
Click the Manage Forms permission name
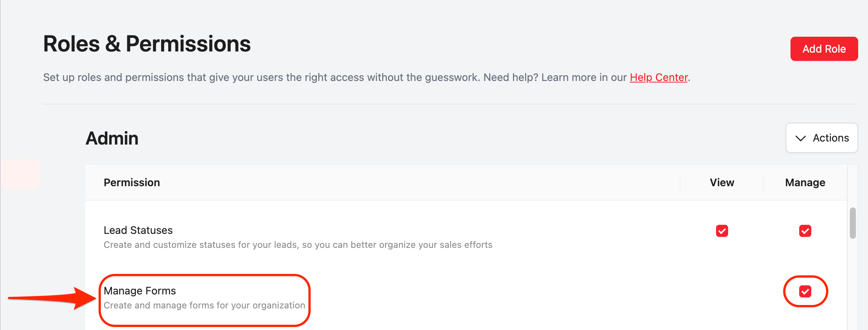(x=139, y=291)
